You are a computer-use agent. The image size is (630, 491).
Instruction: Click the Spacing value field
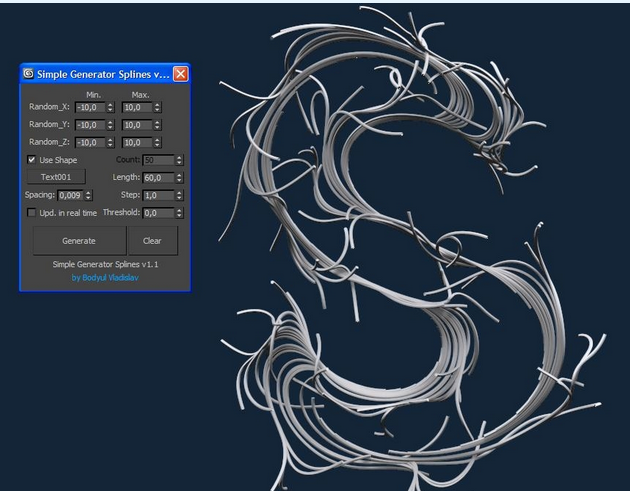point(70,195)
